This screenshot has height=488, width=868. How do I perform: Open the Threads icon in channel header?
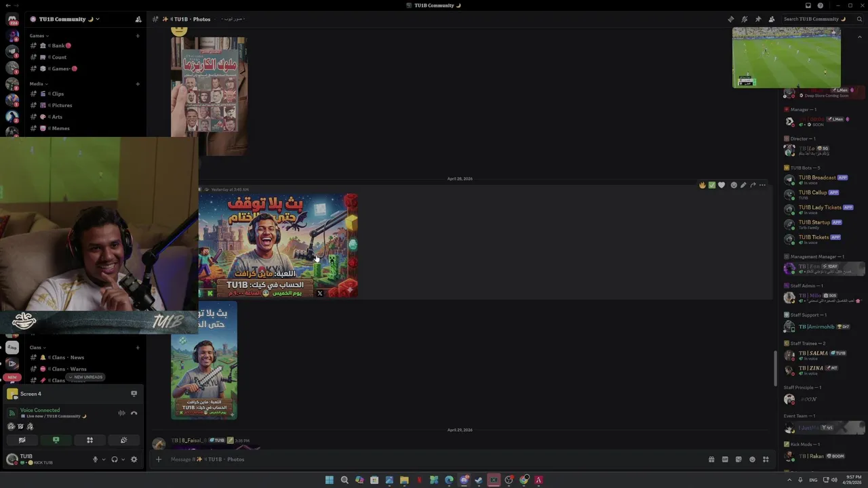[730, 19]
